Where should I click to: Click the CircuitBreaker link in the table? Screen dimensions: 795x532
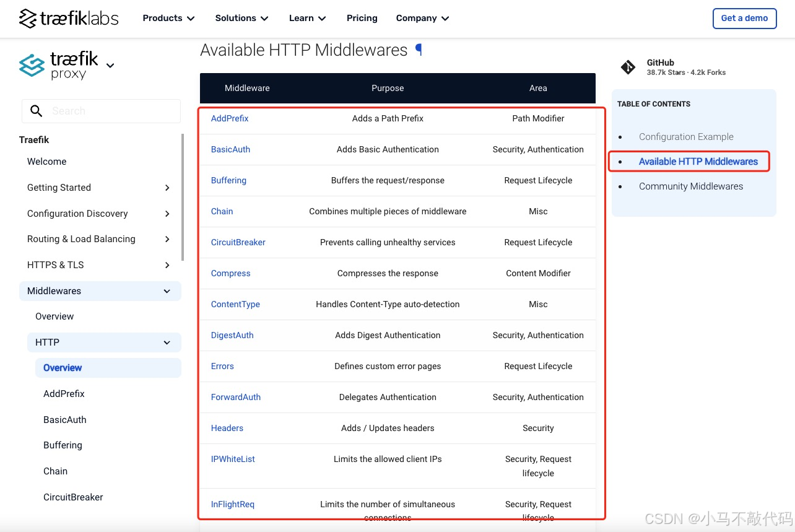point(238,242)
